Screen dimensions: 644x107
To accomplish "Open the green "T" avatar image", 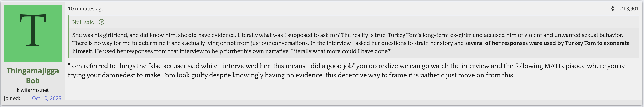I will [33, 34].
